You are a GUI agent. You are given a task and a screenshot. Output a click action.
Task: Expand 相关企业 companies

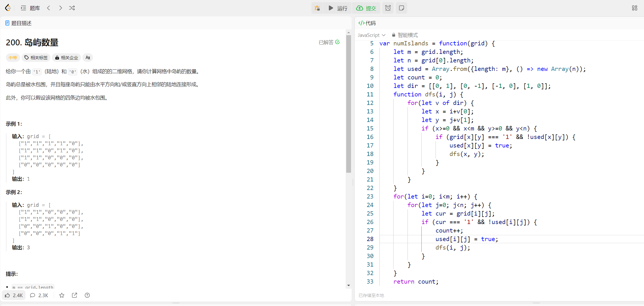67,58
